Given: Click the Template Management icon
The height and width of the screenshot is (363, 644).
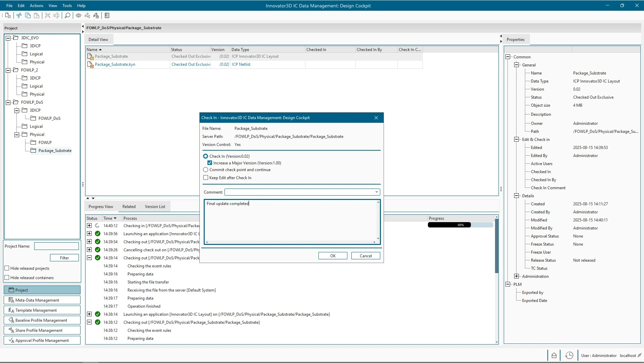Looking at the screenshot, I should (x=11, y=310).
